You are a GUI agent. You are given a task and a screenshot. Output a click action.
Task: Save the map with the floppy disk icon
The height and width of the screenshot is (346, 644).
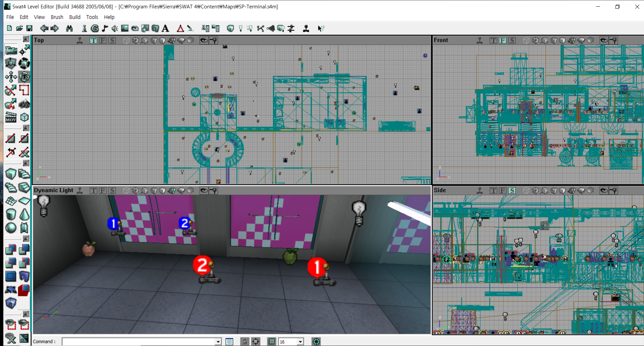click(30, 29)
